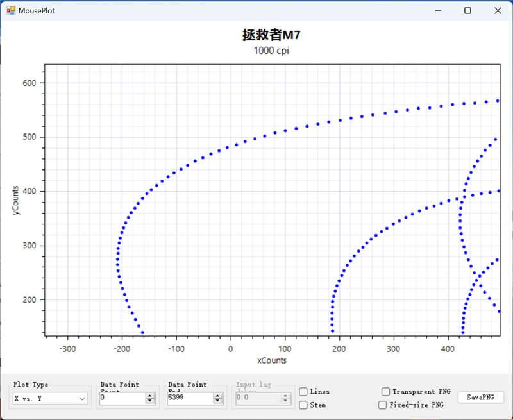
Task: Check the Fixed-size PNG option
Action: 382,405
